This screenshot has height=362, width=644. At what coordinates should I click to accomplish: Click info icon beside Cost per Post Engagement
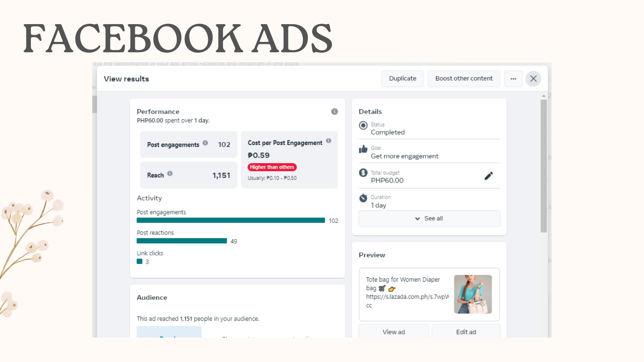[329, 141]
